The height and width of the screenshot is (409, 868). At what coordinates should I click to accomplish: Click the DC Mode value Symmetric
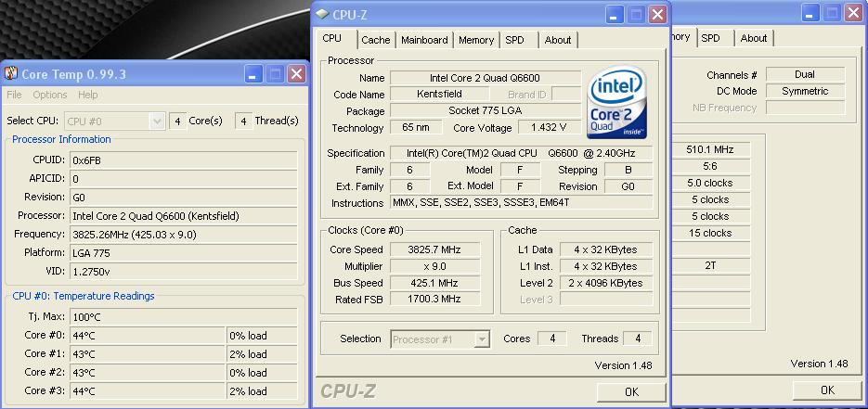[806, 91]
